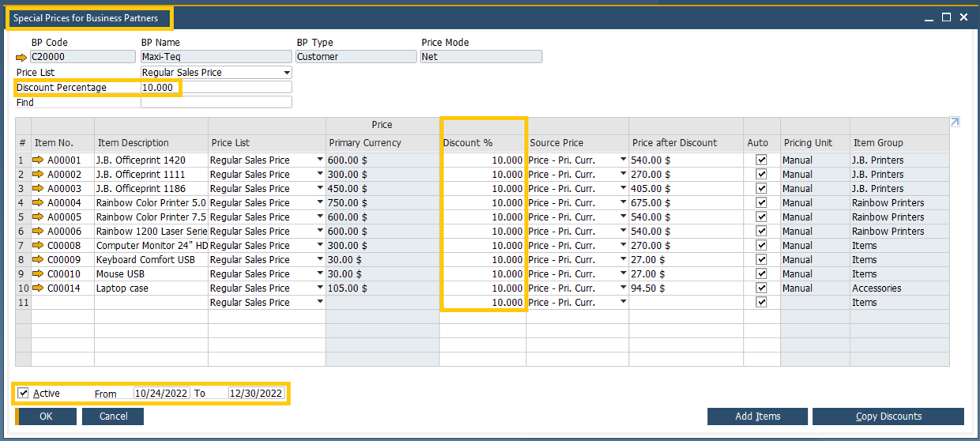Image resolution: width=980 pixels, height=441 pixels.
Task: Click the Item Description column header
Action: point(150,143)
